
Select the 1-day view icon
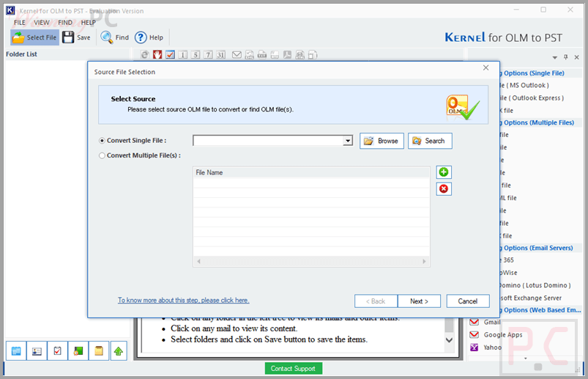pyautogui.click(x=182, y=55)
